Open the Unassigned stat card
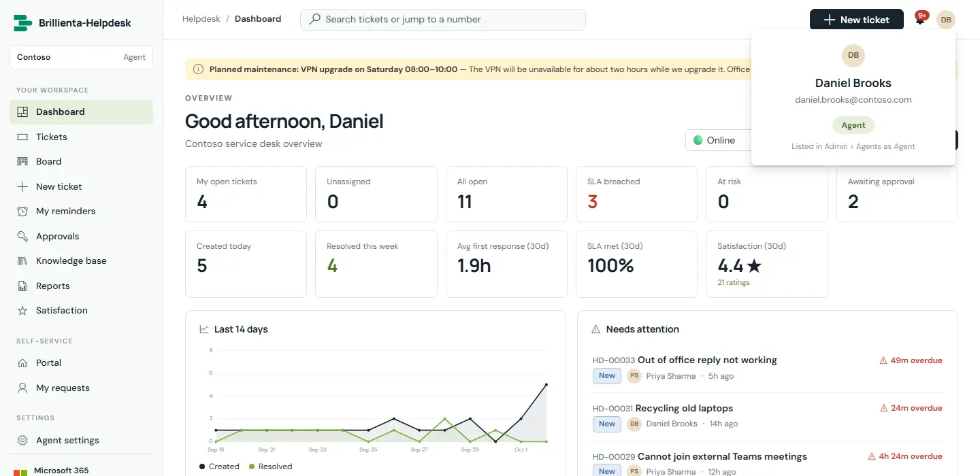 click(x=376, y=194)
